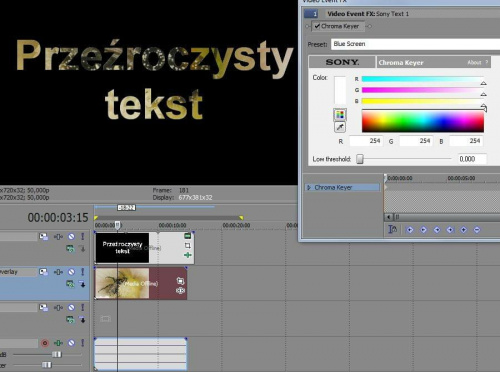Adjust the Low threshold slider handle
Screen dimensions: 500x372
360,159
